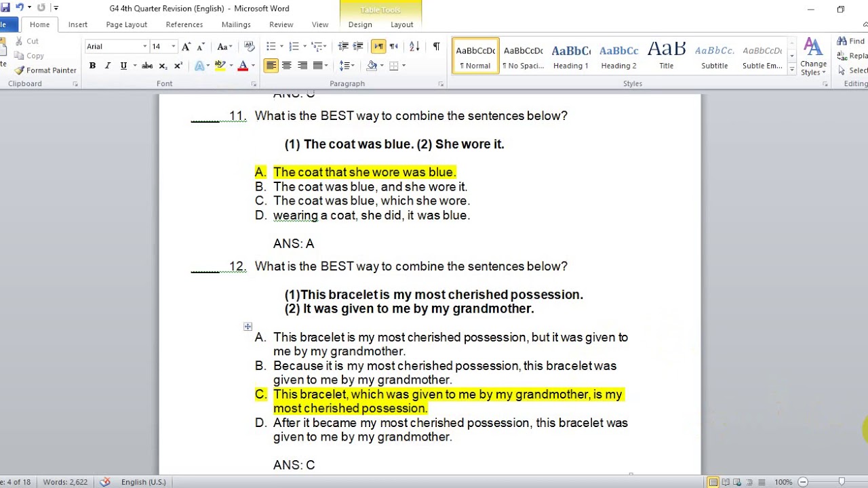The height and width of the screenshot is (488, 868).
Task: Click the Clear Formatting icon
Action: [x=250, y=47]
